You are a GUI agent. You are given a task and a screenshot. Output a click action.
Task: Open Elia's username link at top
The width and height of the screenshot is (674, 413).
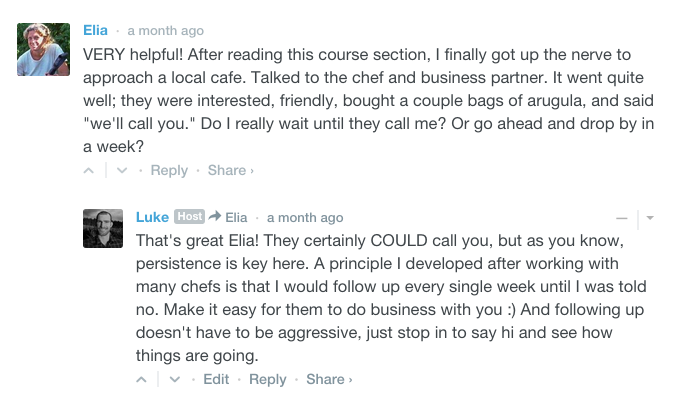click(97, 30)
